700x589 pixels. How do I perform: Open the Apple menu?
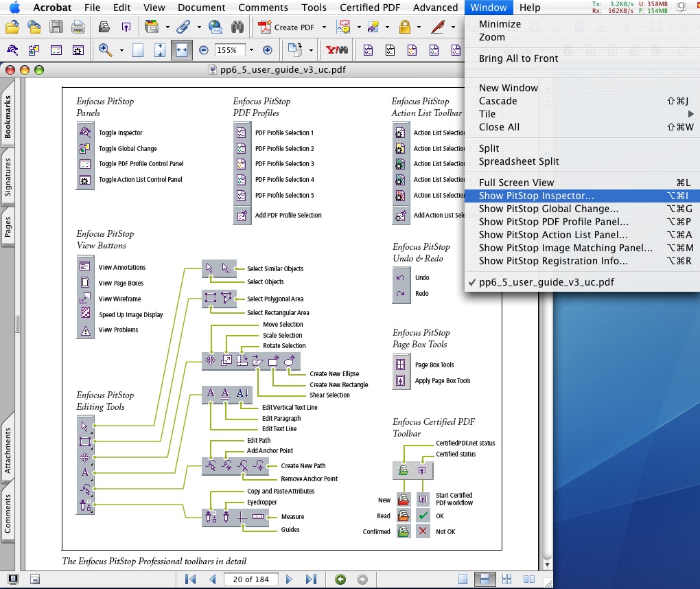(14, 7)
